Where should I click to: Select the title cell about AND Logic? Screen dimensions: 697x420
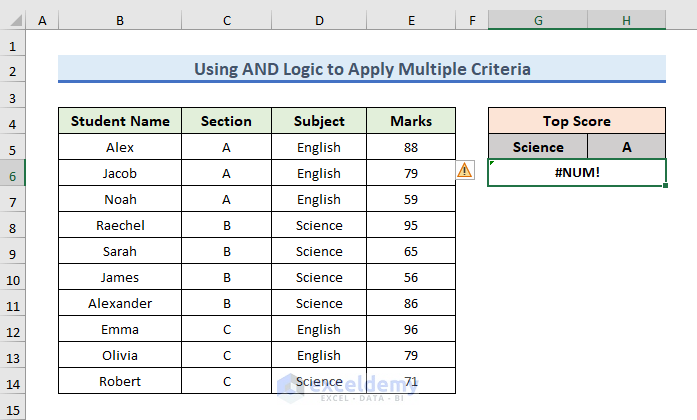tap(362, 69)
